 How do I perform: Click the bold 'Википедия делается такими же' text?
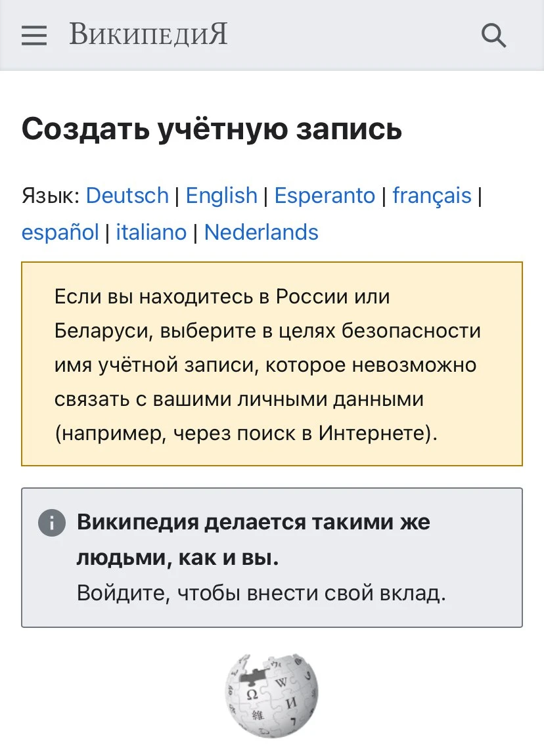tap(254, 523)
